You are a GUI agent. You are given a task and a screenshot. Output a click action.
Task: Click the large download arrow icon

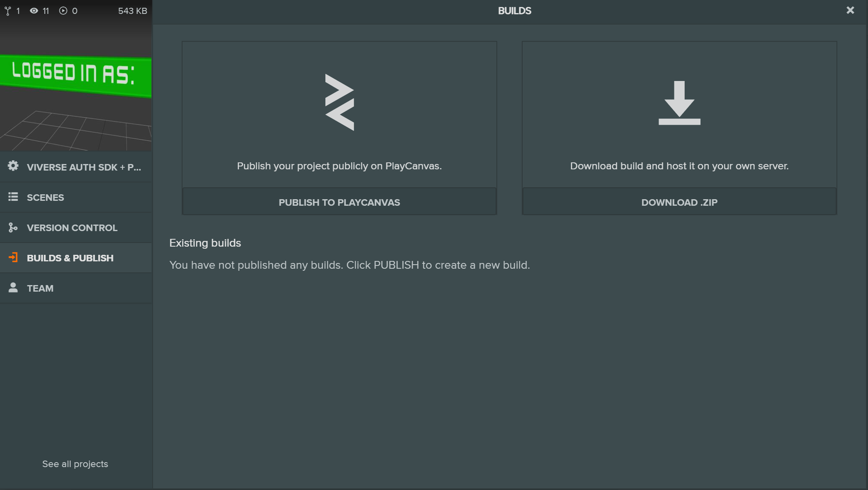click(x=679, y=103)
